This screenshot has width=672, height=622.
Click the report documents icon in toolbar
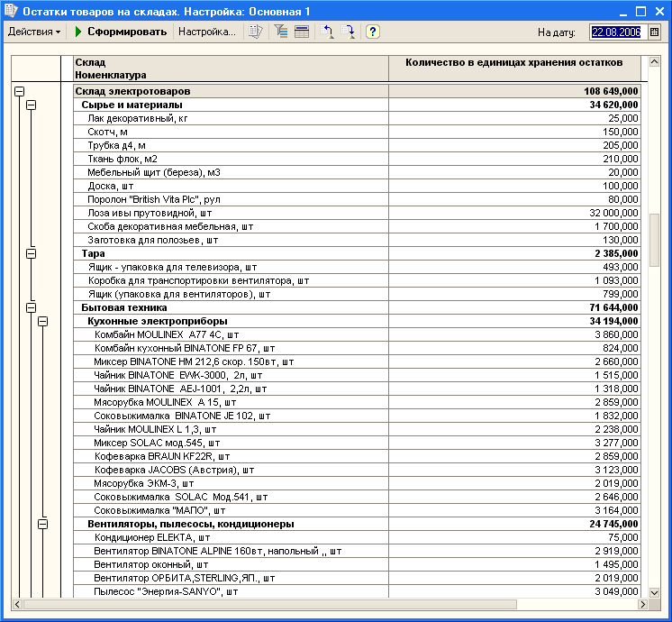(256, 32)
